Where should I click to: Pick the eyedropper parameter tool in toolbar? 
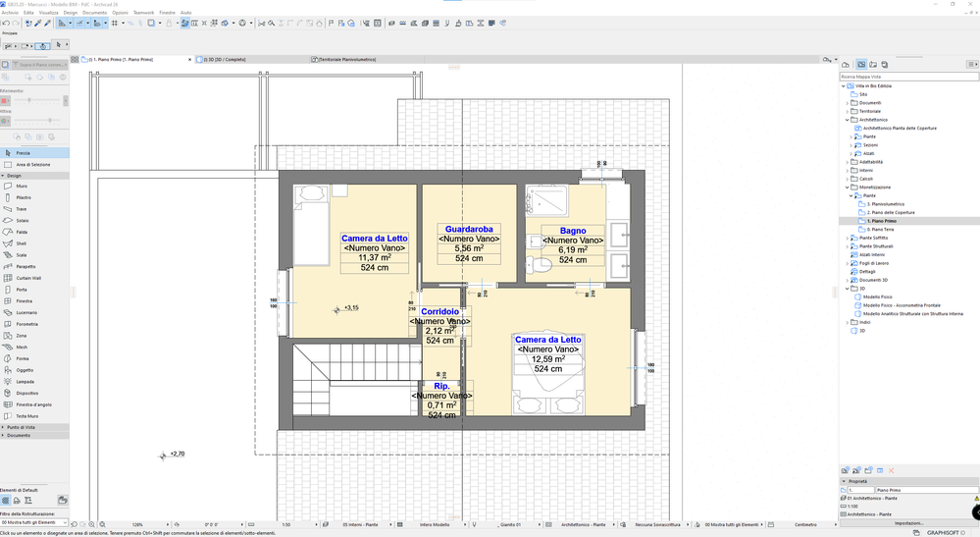(x=38, y=24)
